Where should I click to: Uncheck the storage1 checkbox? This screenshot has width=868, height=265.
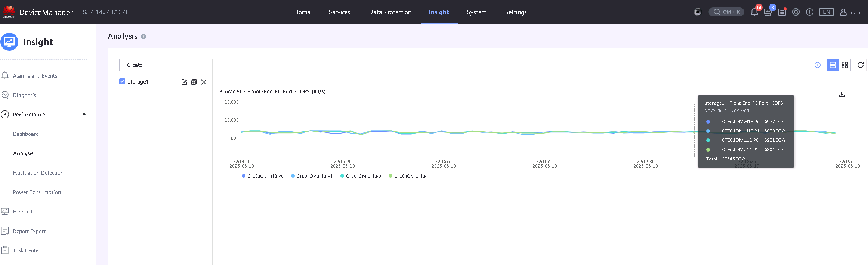(122, 81)
